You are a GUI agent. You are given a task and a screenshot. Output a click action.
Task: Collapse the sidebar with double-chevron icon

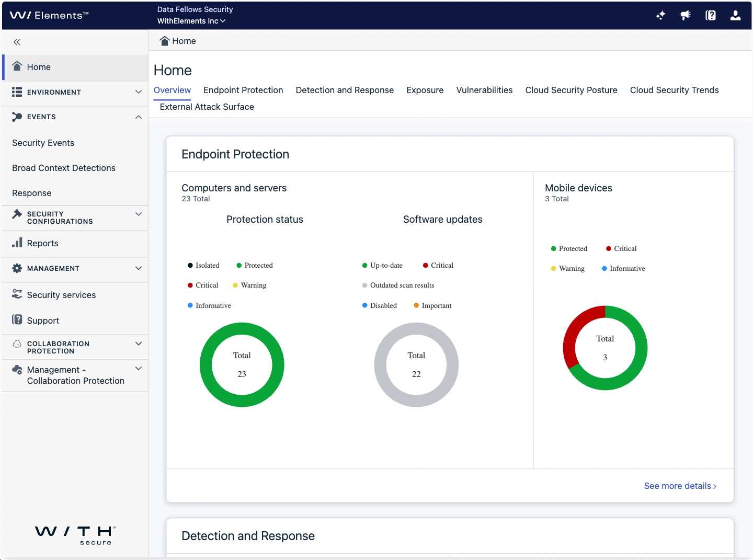pos(17,42)
